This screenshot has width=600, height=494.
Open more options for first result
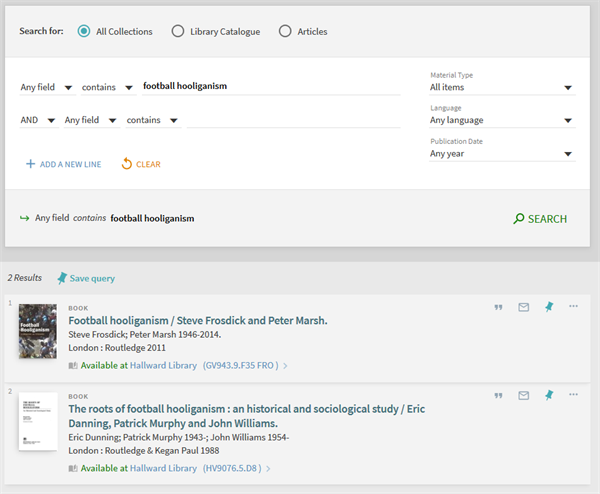click(573, 306)
